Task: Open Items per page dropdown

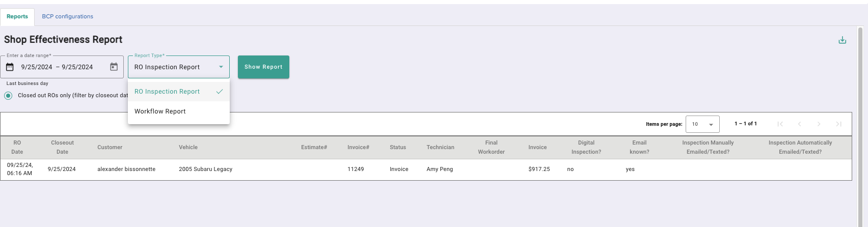Action: point(702,124)
